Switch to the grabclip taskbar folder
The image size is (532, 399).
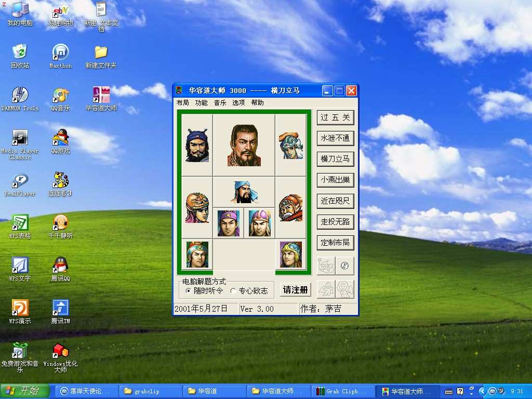pos(150,391)
